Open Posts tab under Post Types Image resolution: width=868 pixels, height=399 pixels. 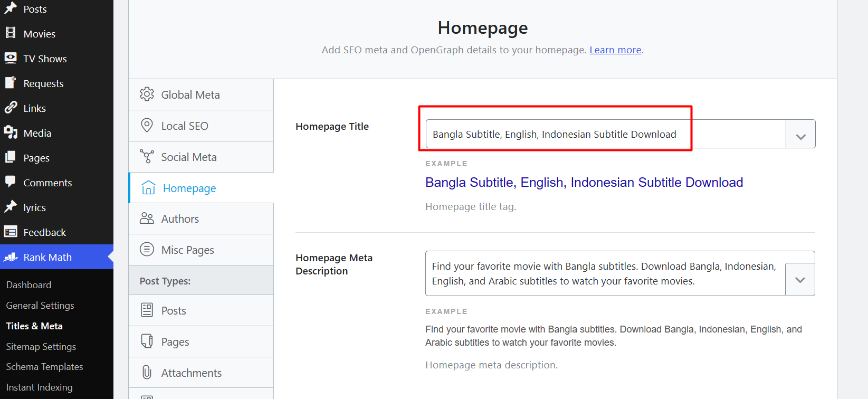point(201,310)
